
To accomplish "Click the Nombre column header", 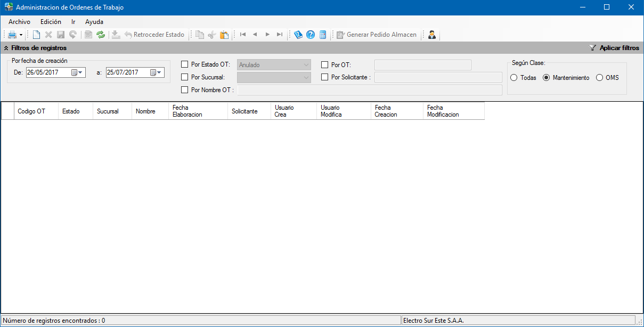I will [x=150, y=111].
